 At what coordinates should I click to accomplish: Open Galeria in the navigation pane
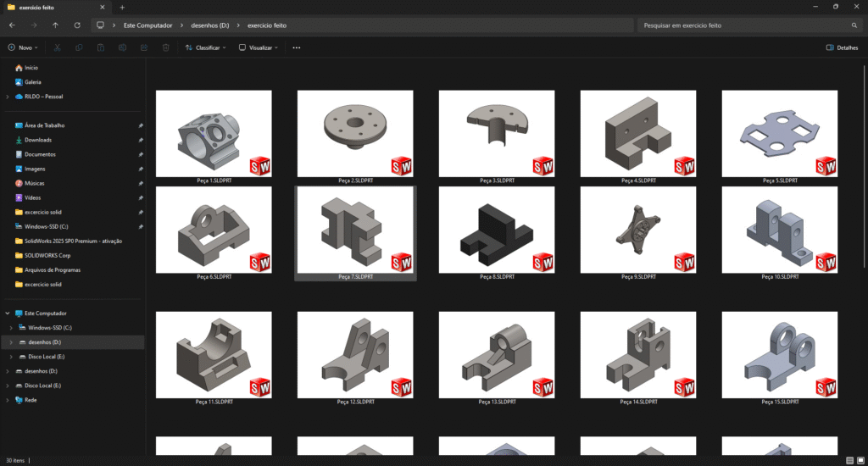tap(32, 82)
